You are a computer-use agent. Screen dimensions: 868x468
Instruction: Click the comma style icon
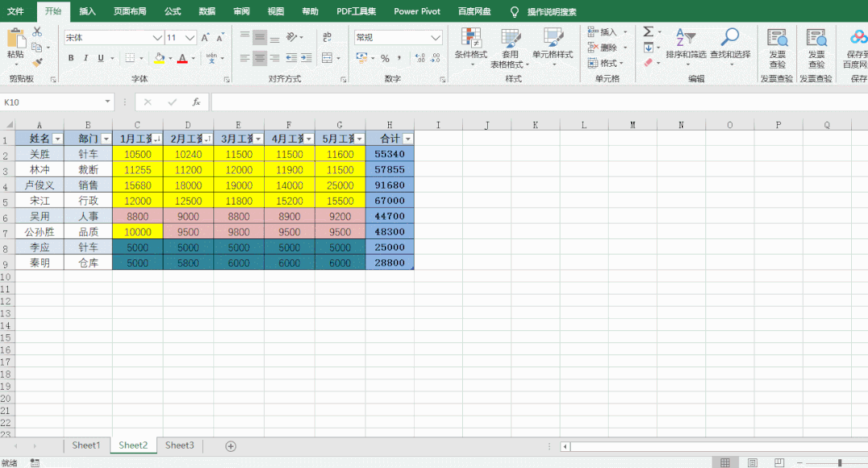[399, 58]
